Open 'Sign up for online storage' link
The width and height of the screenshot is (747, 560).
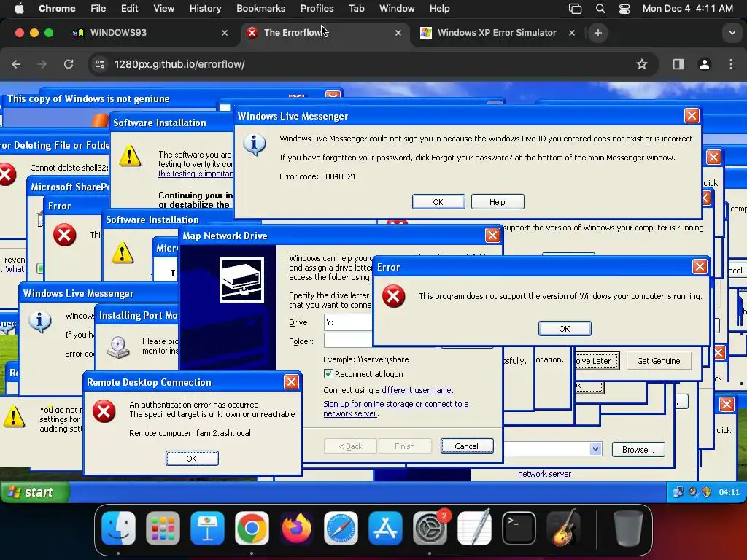click(396, 408)
